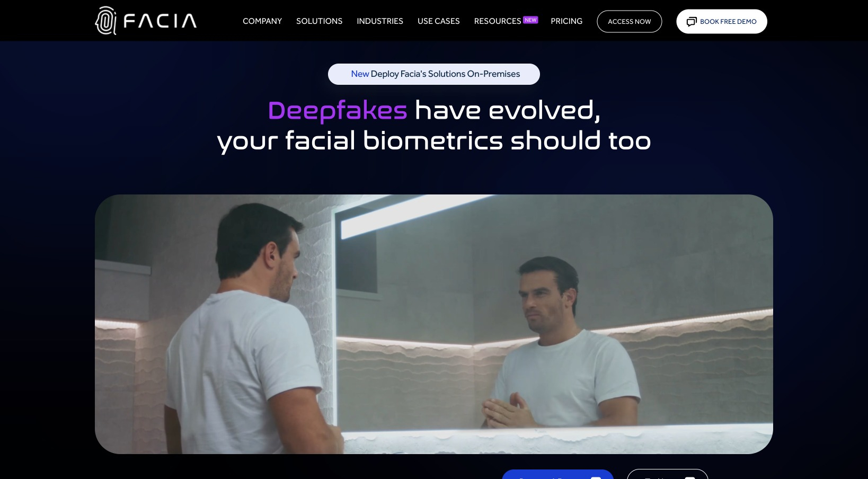The width and height of the screenshot is (868, 479).
Task: Expand the Solutions navigation menu
Action: (319, 21)
